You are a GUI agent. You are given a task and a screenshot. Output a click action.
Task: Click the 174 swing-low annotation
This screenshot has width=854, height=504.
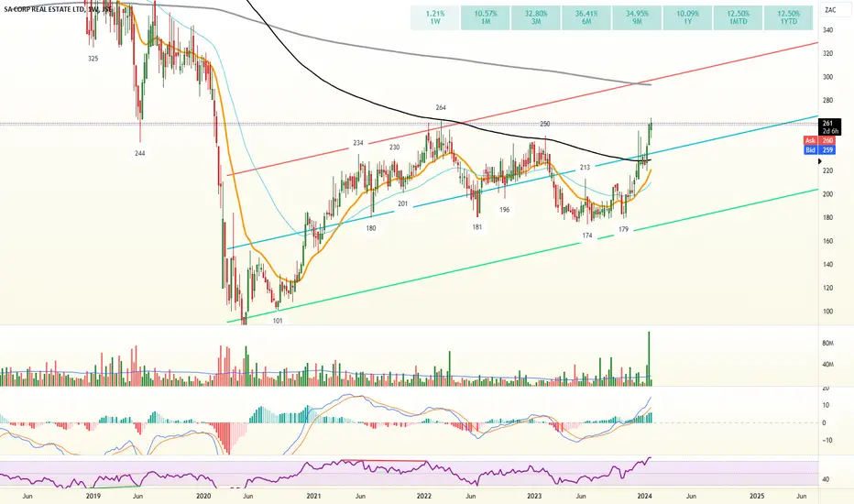(587, 236)
